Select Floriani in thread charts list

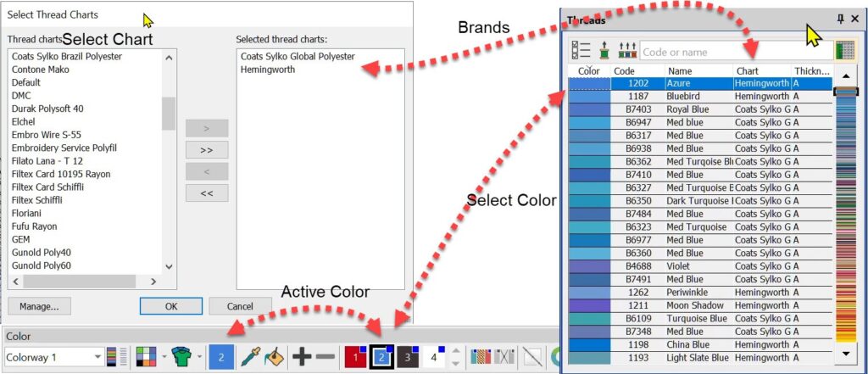point(26,214)
